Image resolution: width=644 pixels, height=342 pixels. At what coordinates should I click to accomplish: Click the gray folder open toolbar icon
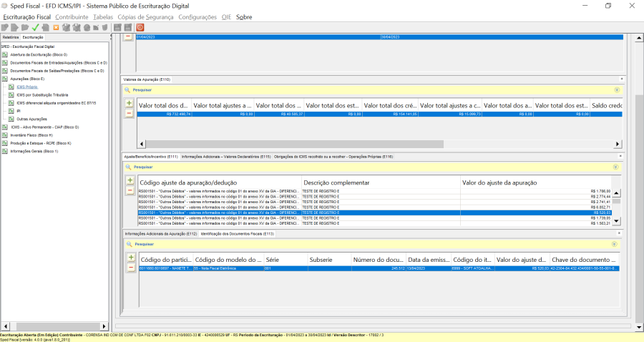pos(25,27)
